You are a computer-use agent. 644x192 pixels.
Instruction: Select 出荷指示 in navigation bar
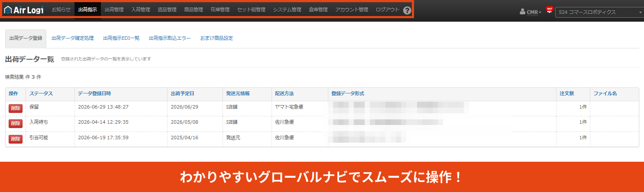tap(87, 10)
